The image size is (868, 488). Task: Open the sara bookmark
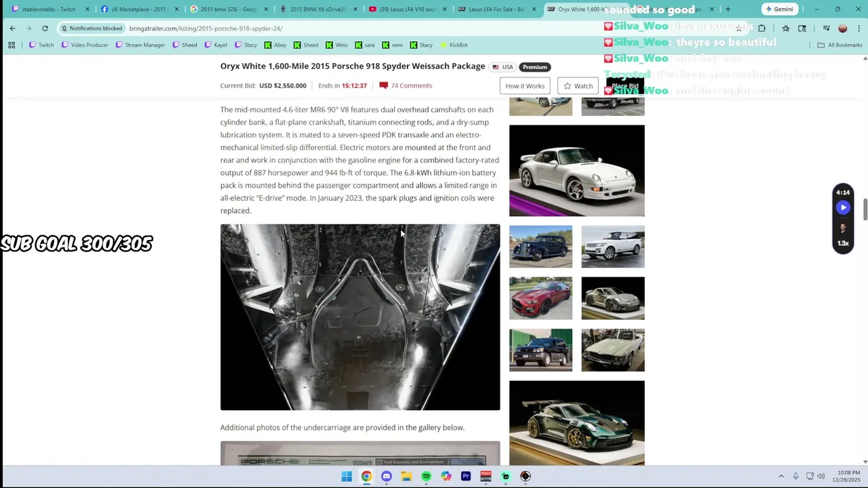point(364,45)
